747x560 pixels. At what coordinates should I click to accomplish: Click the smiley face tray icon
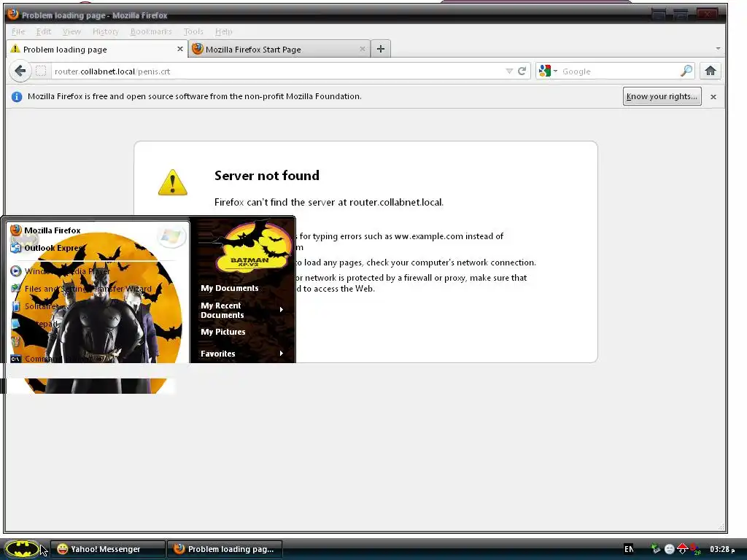click(670, 549)
